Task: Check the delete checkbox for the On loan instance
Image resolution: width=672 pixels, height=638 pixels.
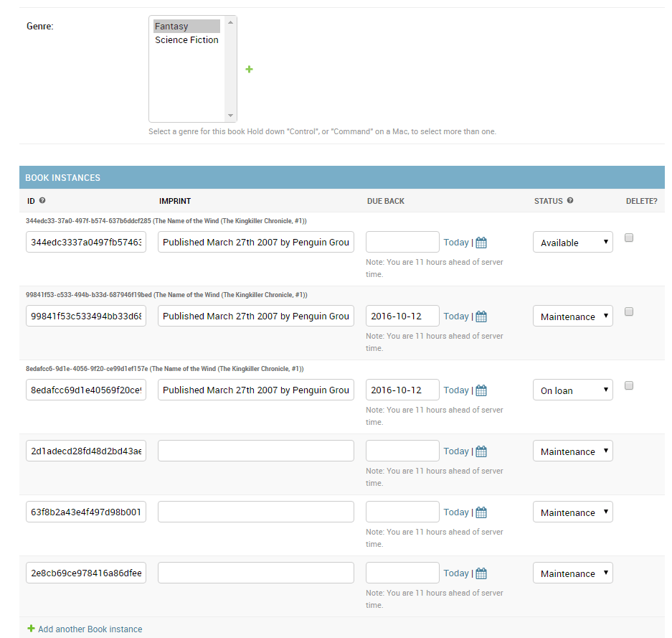Action: pyautogui.click(x=629, y=385)
